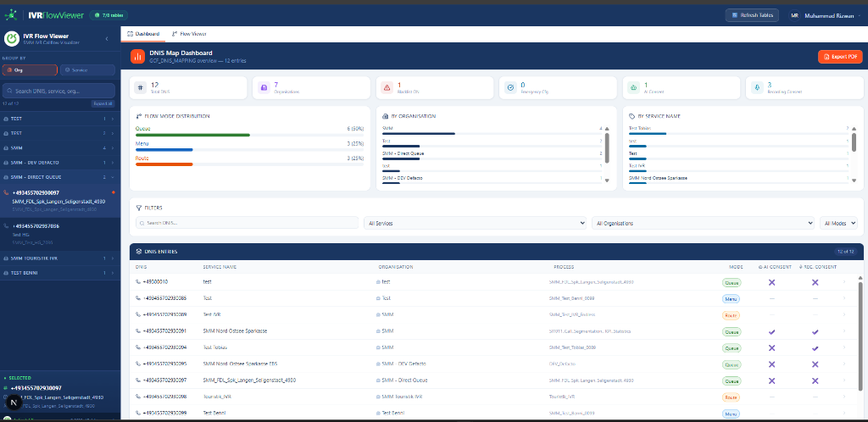Click the hash icon on Total DNIS card
Image resolution: width=868 pixels, height=422 pixels.
(142, 87)
